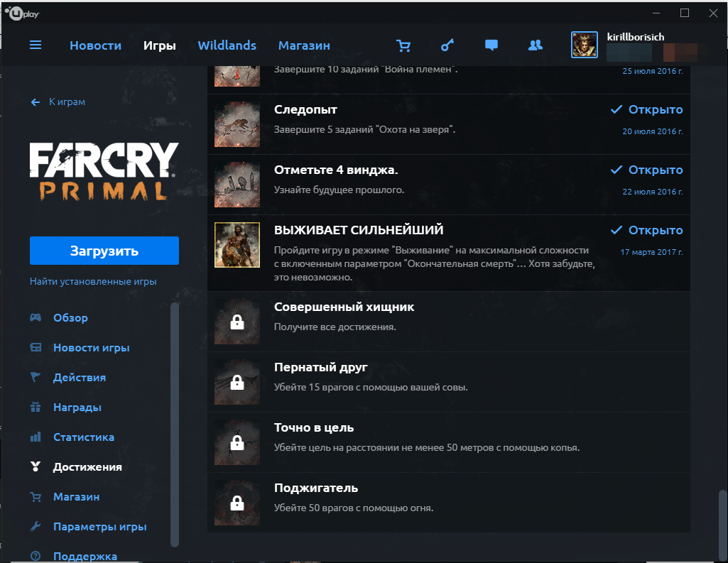Click text Получите все достижения

(335, 327)
